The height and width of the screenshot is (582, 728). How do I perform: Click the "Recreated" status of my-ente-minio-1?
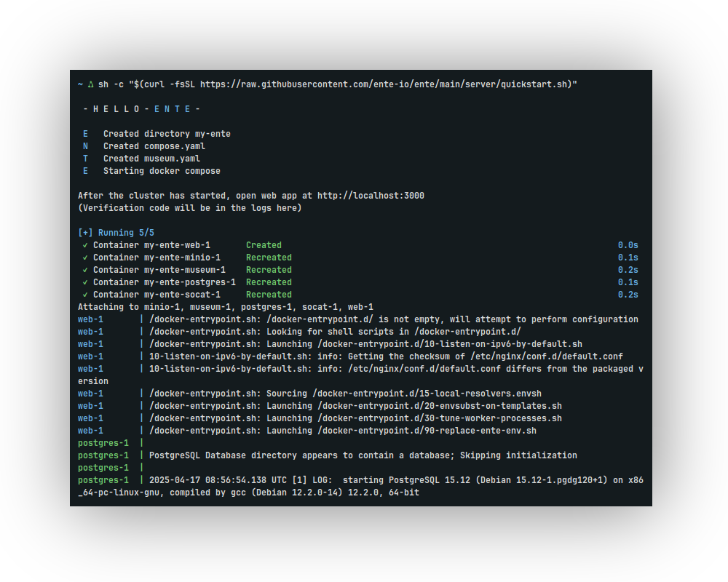tap(269, 258)
